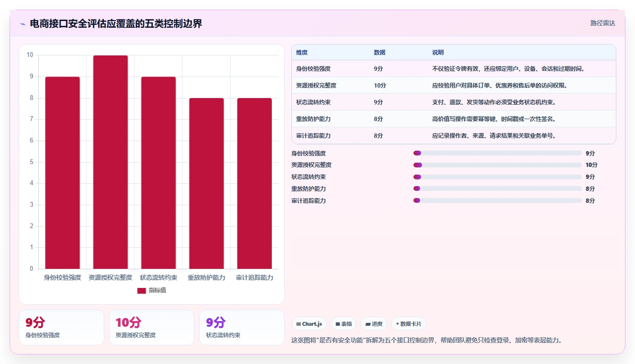
Task: Click x-axis label 审计追踪能力
Action: click(255, 277)
